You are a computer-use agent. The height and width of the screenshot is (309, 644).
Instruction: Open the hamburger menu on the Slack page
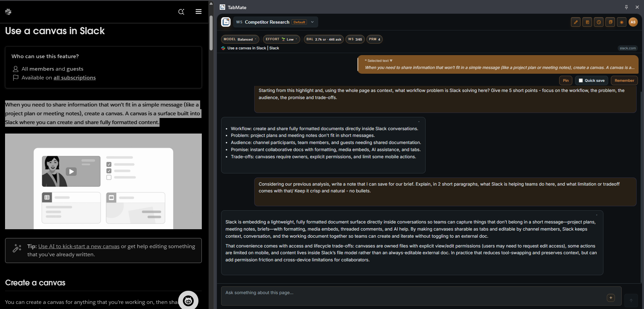(198, 11)
